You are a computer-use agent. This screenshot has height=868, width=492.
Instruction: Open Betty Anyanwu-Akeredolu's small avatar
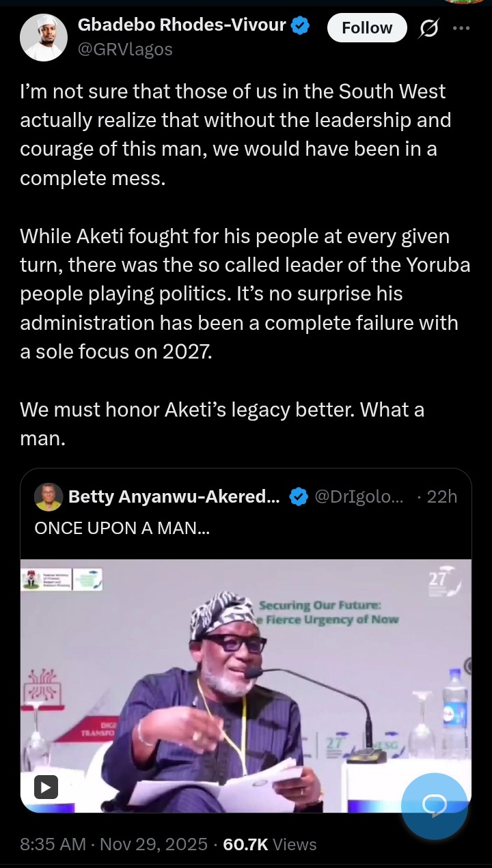(x=48, y=497)
